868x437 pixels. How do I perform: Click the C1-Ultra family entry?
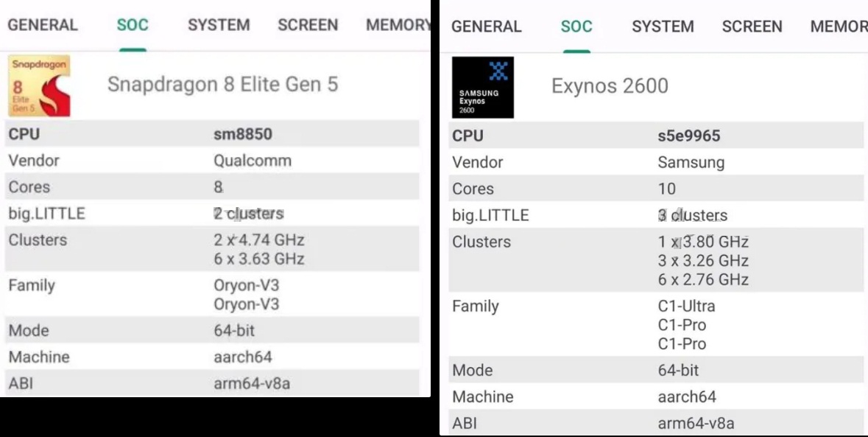click(686, 306)
